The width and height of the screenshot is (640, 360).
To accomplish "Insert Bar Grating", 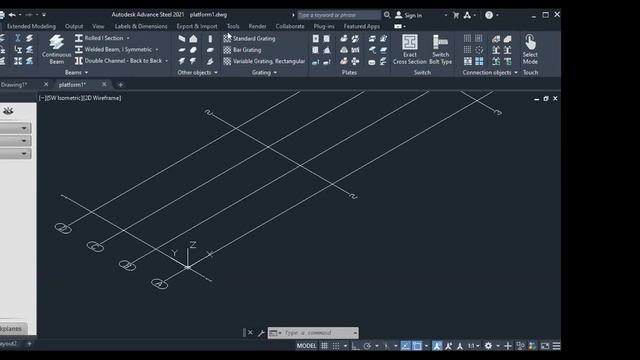I will (242, 50).
